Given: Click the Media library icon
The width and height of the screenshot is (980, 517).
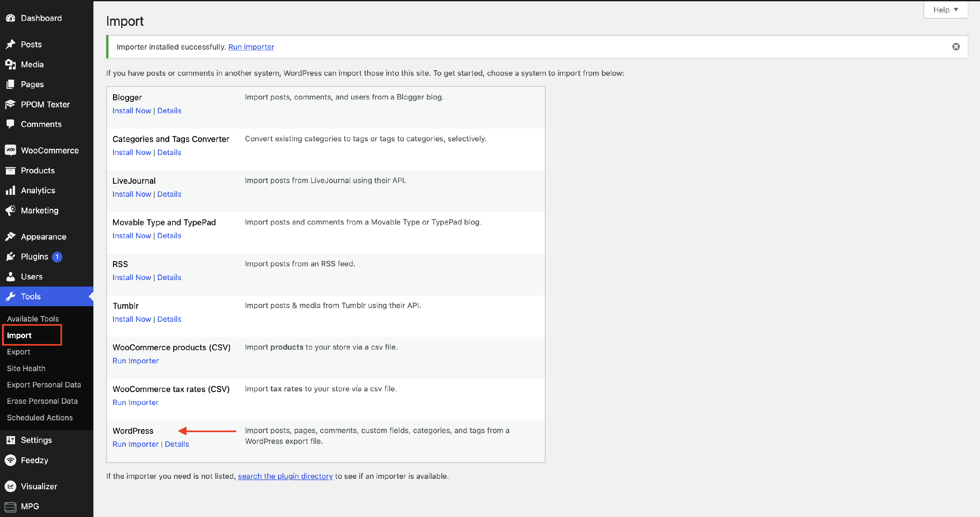Looking at the screenshot, I should pyautogui.click(x=11, y=64).
